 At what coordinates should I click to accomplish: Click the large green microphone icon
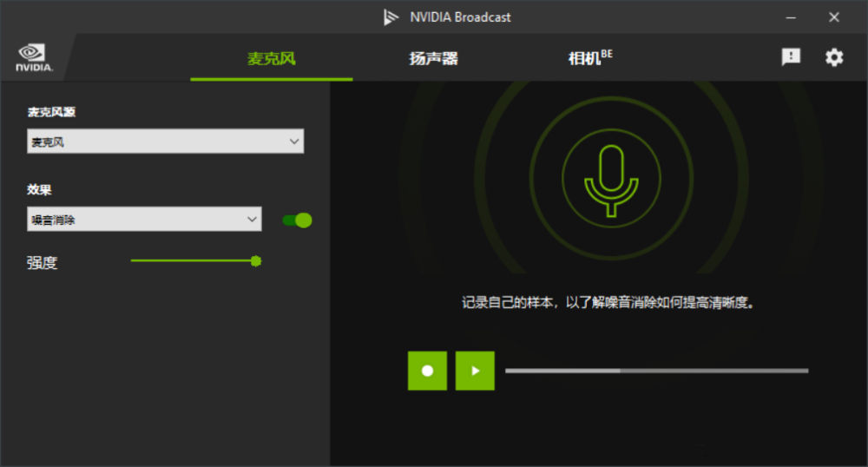point(611,181)
